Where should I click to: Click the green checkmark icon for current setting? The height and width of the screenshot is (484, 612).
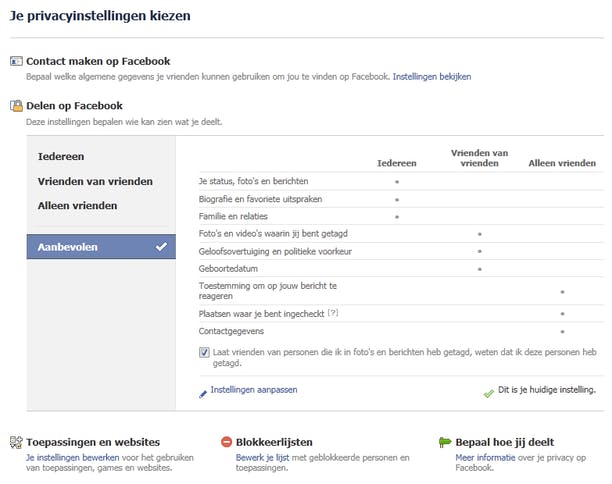coord(488,393)
